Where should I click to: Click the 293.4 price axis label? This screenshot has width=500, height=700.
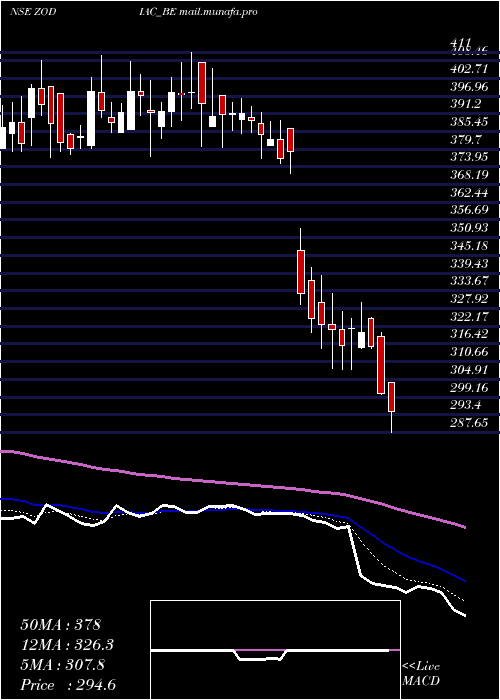click(466, 404)
